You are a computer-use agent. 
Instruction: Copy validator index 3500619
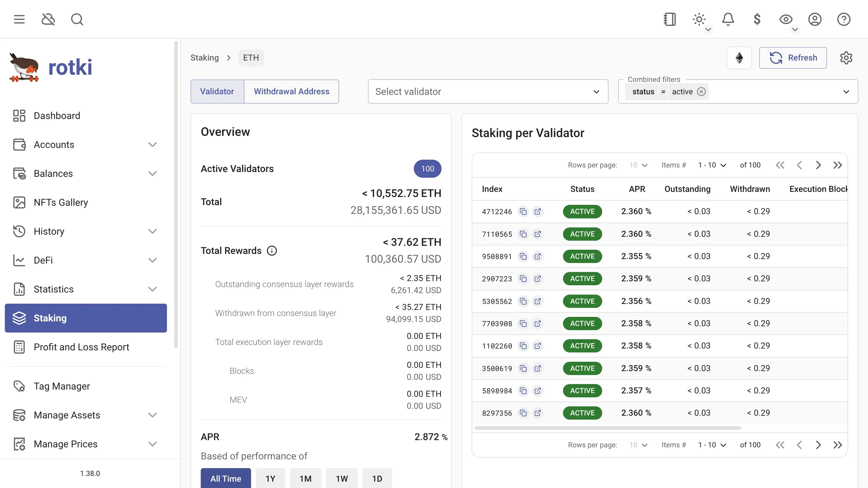tap(523, 368)
